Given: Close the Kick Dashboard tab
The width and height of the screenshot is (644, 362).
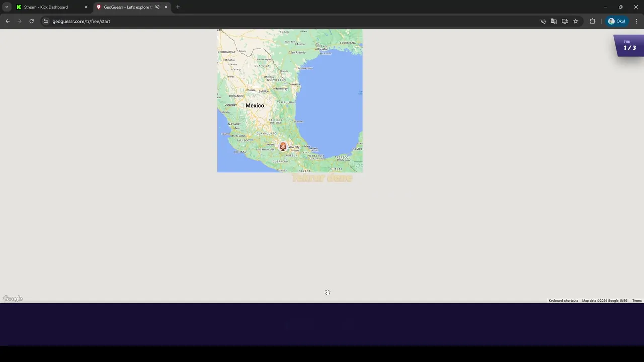Looking at the screenshot, I should pyautogui.click(x=86, y=7).
